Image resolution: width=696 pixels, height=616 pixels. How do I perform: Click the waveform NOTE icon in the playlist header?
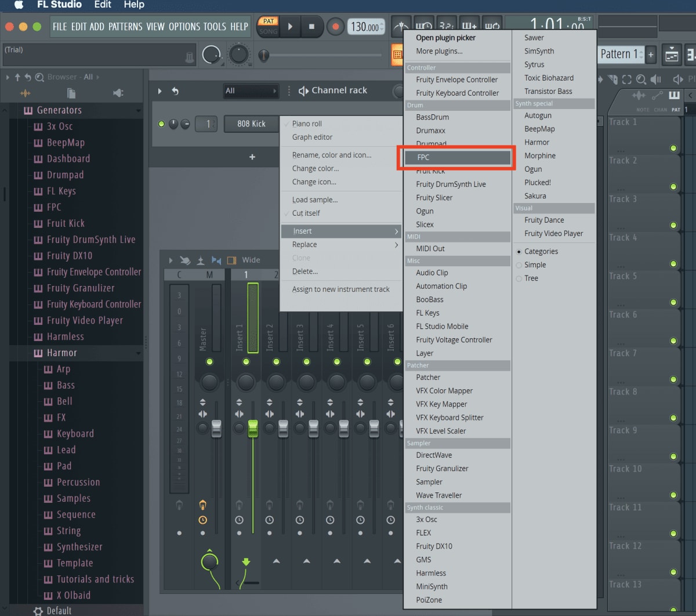(x=639, y=95)
